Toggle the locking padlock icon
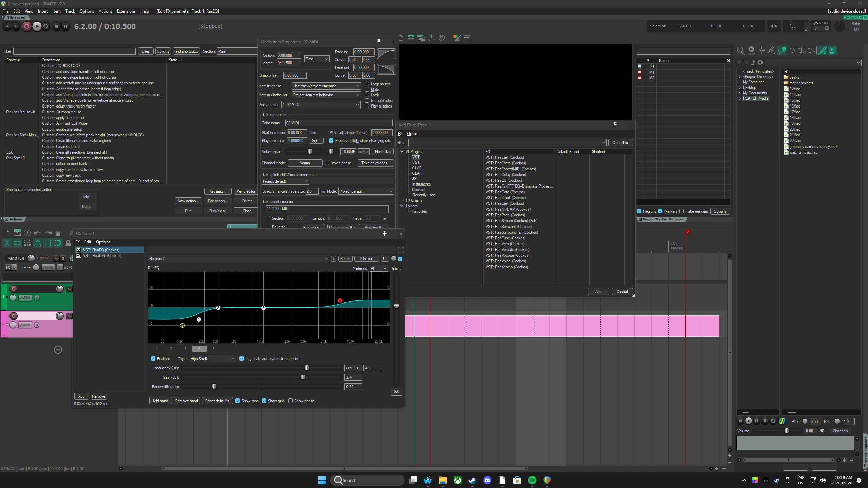This screenshot has height=488, width=868. pos(68,243)
